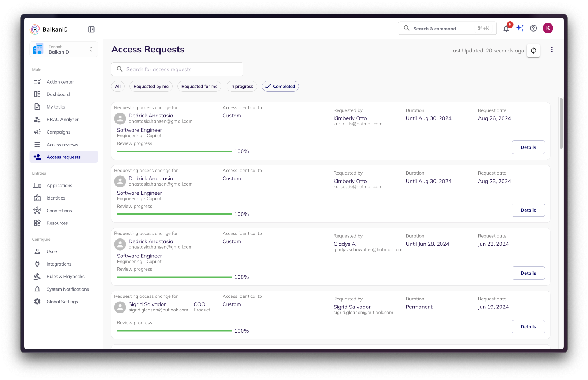The width and height of the screenshot is (588, 380).
Task: Enable the In progress filter
Action: coord(242,87)
